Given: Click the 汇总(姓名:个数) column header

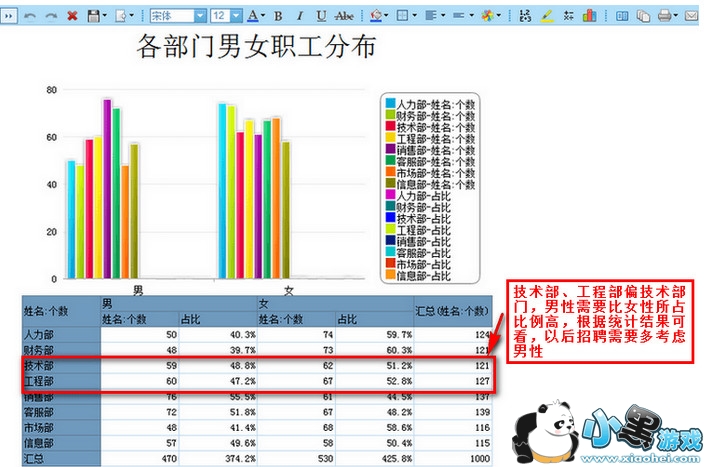Looking at the screenshot, I should coord(453,311).
